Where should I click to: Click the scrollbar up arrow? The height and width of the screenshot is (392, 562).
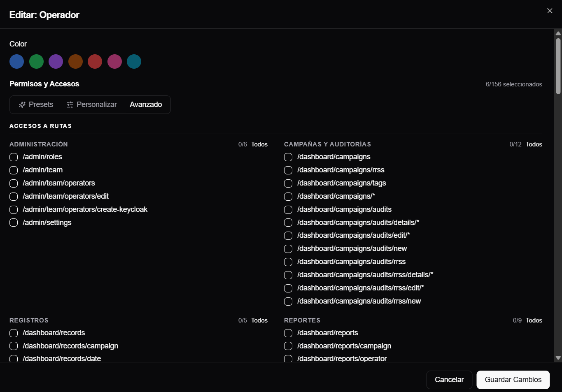558,33
